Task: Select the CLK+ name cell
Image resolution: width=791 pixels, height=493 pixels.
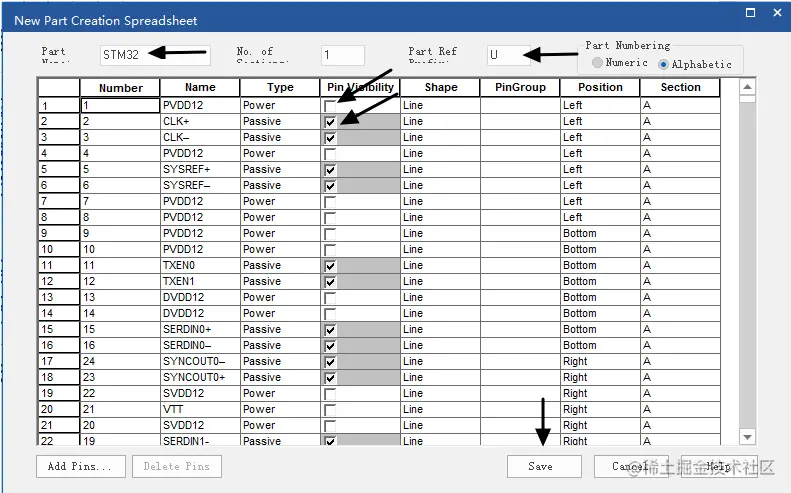Action: pyautogui.click(x=200, y=122)
